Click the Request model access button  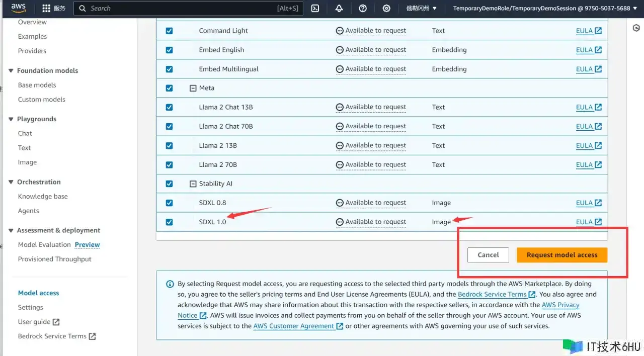[x=561, y=255]
